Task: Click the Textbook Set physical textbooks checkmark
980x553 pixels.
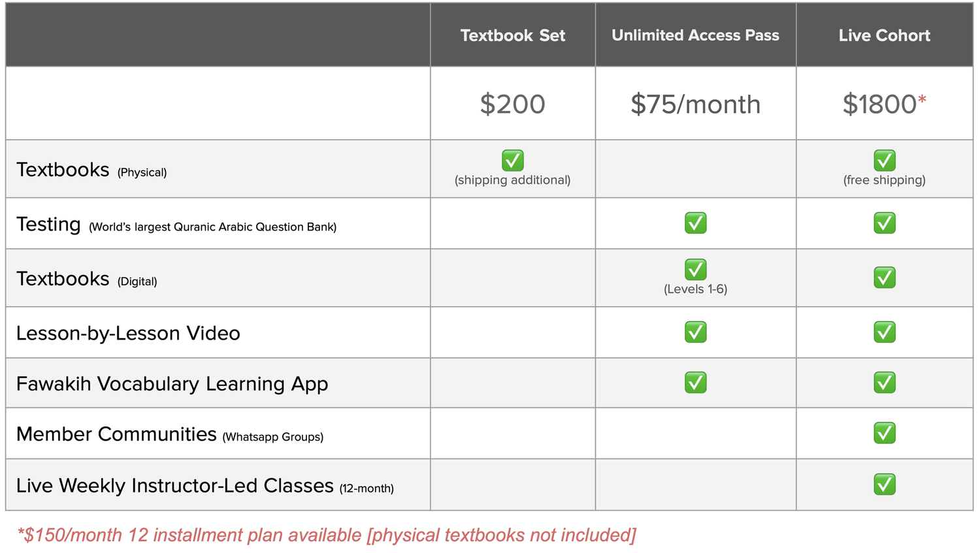Action: (x=512, y=161)
